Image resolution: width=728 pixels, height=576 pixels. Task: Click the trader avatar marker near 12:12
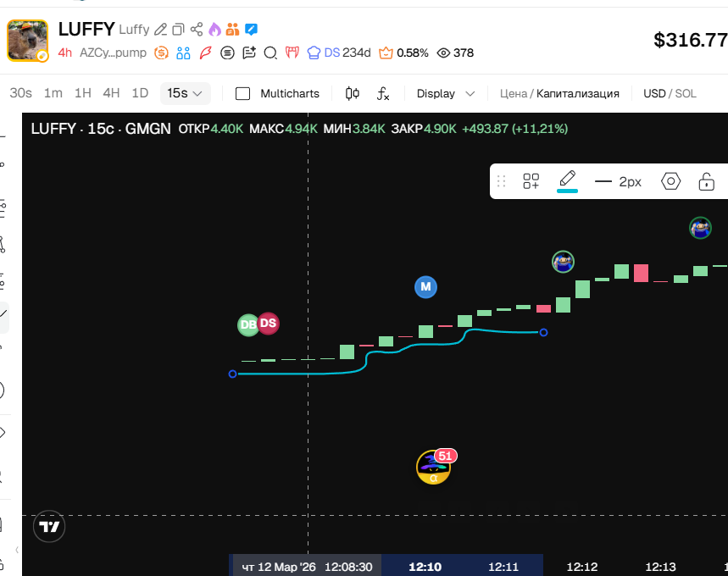[564, 262]
